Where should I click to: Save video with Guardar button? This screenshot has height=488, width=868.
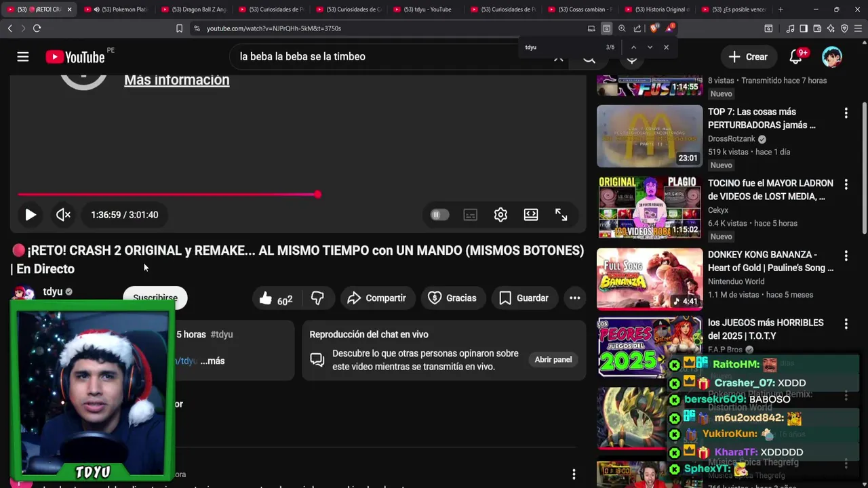point(524,298)
